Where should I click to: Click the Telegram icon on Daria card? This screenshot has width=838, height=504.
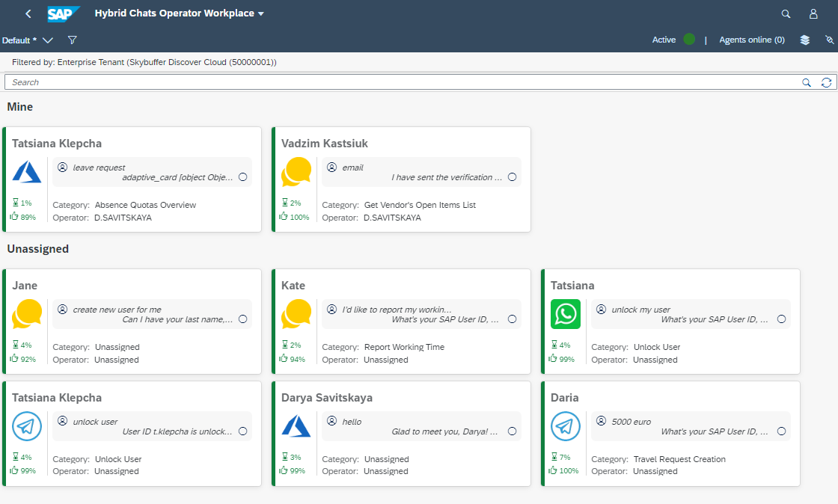tap(566, 426)
